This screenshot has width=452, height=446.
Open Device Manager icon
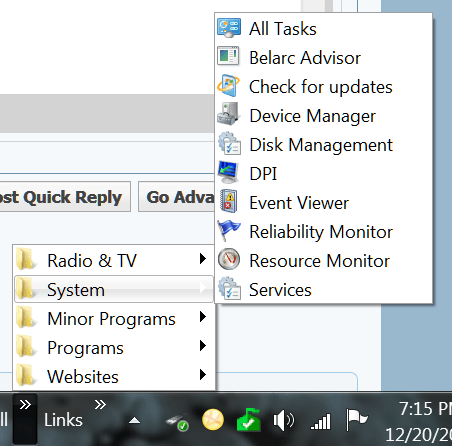228,114
